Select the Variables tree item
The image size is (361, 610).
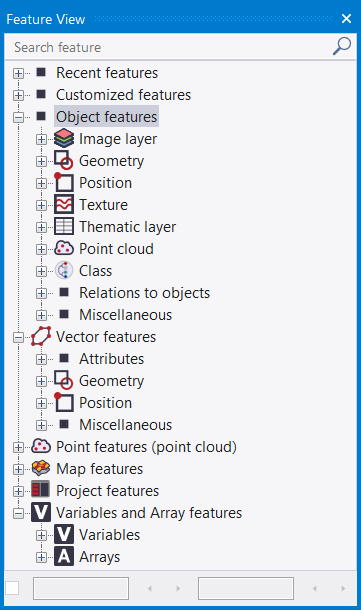pos(109,535)
